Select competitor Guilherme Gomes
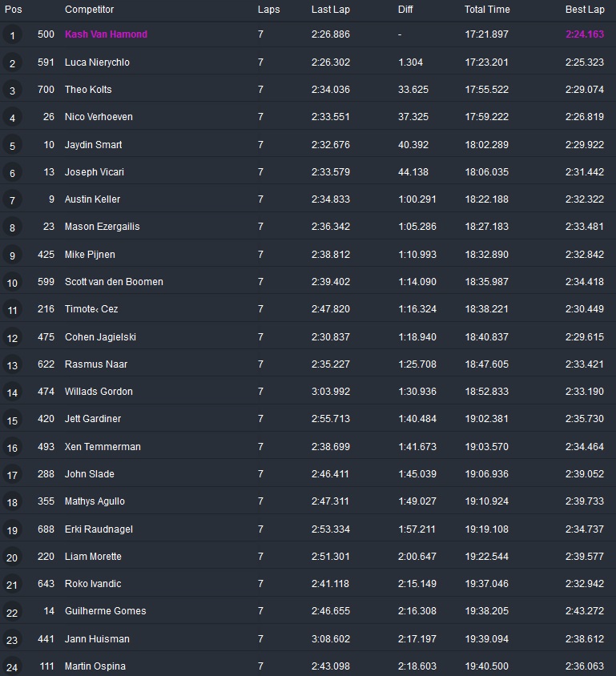Image resolution: width=616 pixels, height=676 pixels. [105, 611]
